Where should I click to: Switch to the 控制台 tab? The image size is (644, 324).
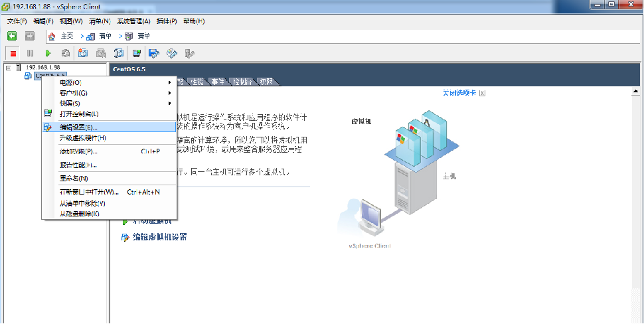242,82
